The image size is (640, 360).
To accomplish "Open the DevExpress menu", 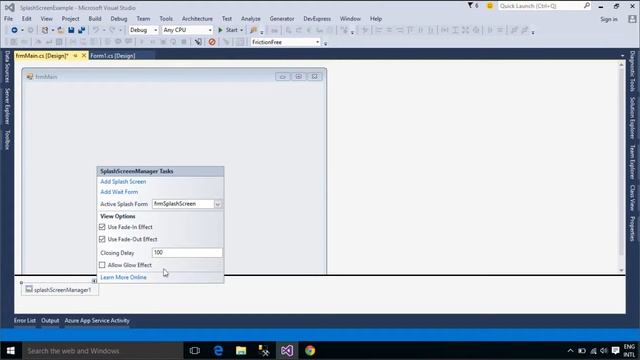I will click(317, 19).
